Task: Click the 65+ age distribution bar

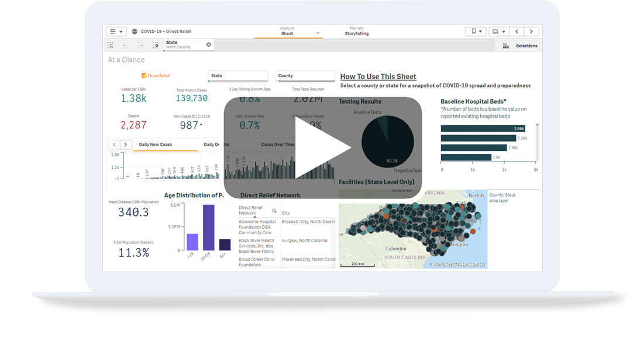Action: click(x=225, y=245)
